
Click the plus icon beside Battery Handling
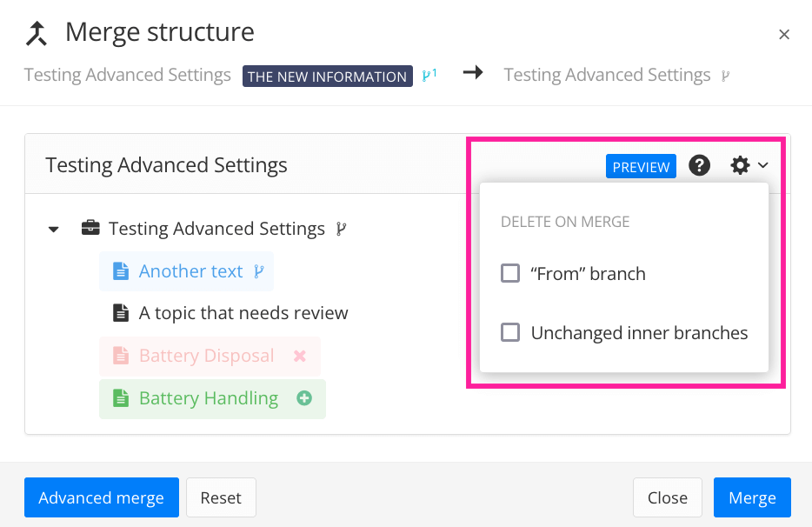click(304, 398)
